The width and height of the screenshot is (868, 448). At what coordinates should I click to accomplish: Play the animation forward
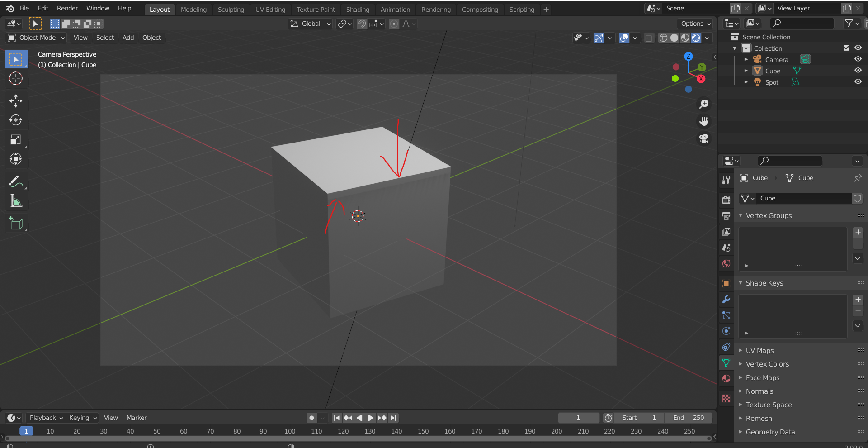(371, 418)
